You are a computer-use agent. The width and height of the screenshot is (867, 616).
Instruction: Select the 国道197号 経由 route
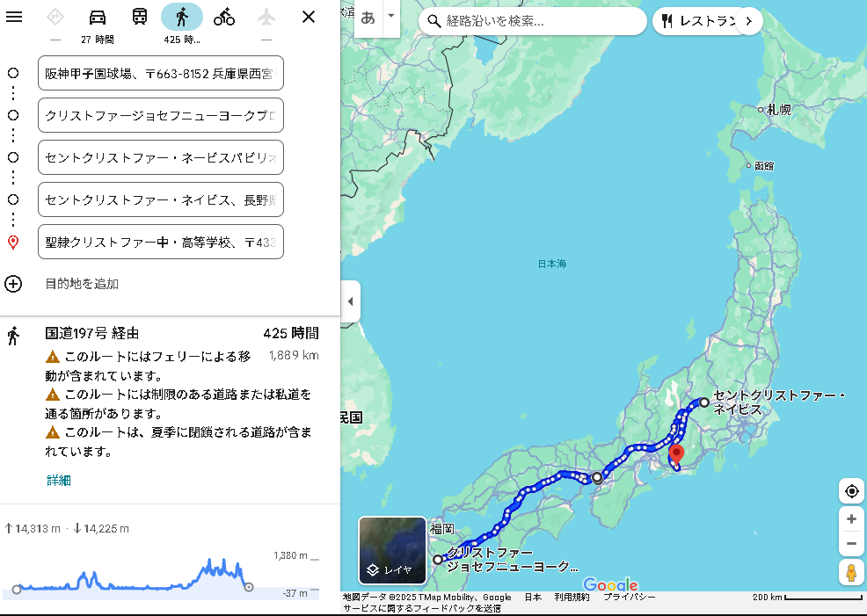click(91, 333)
